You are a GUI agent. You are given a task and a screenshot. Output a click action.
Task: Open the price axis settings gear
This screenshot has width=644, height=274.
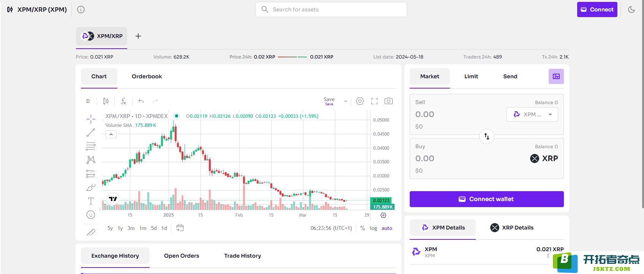click(x=383, y=215)
